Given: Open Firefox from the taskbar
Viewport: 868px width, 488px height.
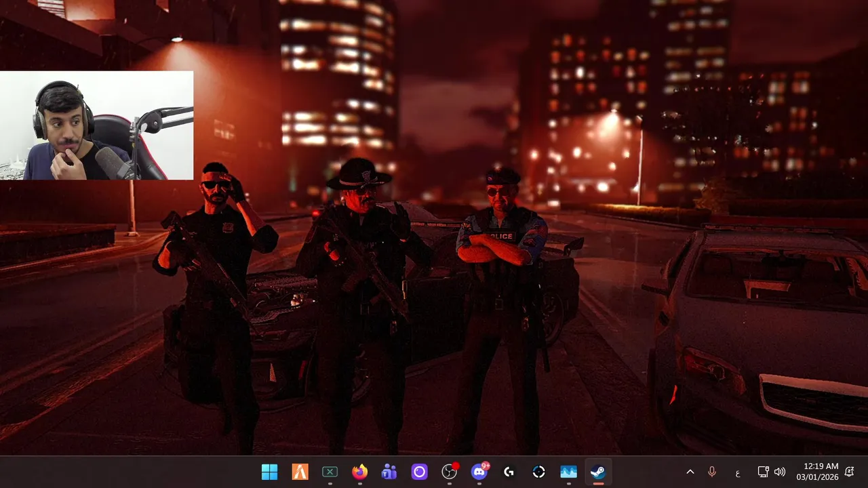Looking at the screenshot, I should pos(359,472).
